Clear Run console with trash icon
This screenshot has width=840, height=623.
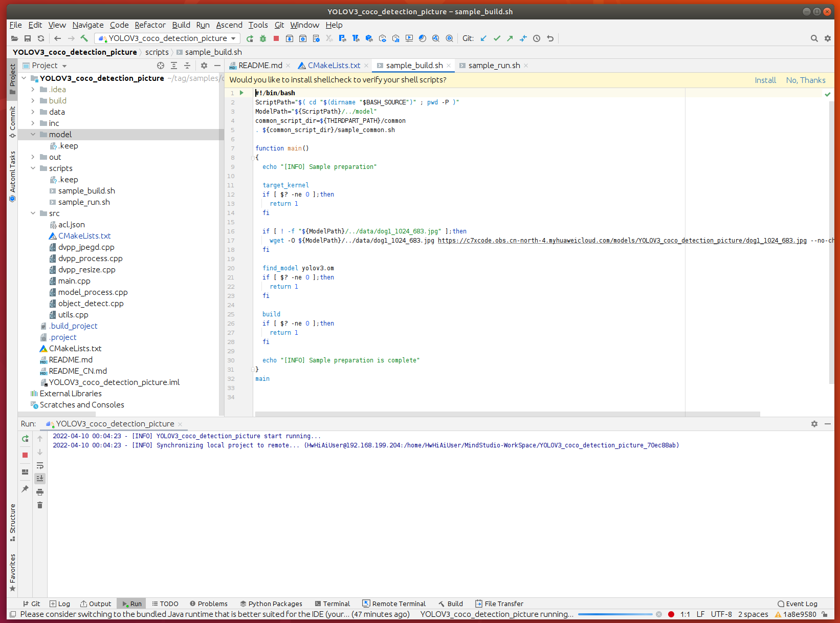pos(40,505)
